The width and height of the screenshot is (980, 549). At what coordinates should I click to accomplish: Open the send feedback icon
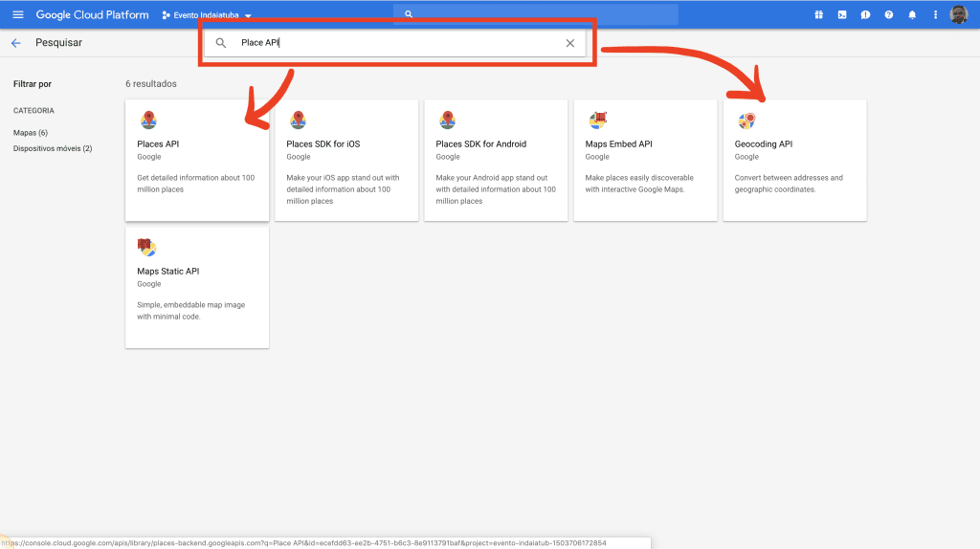[x=865, y=15]
